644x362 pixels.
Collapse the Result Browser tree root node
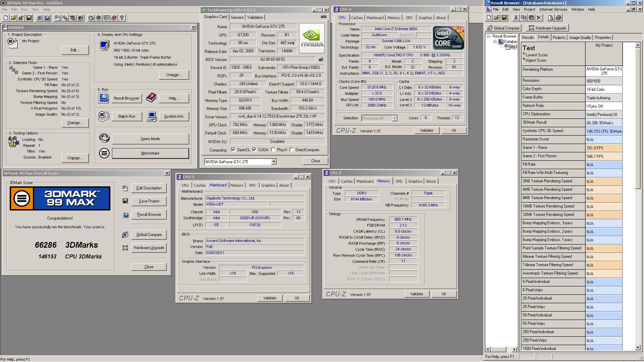pyautogui.click(x=489, y=36)
